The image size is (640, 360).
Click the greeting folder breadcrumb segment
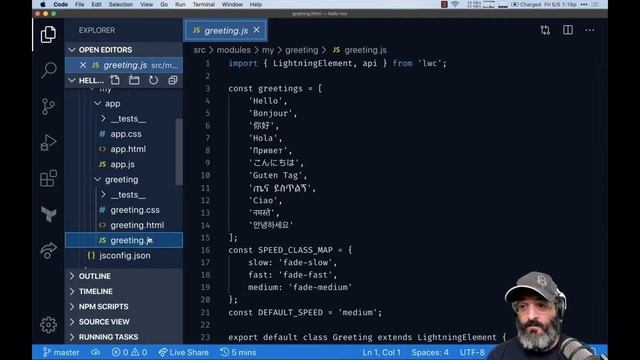coord(301,50)
